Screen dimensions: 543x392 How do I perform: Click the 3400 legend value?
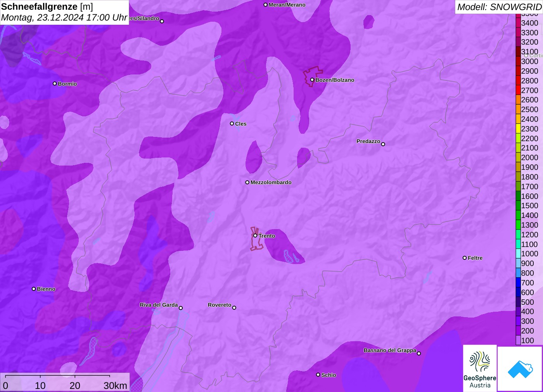(x=529, y=23)
